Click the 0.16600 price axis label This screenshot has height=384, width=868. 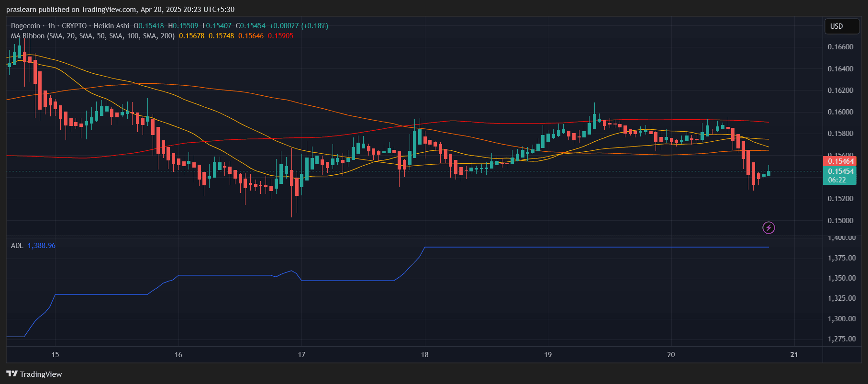(840, 47)
